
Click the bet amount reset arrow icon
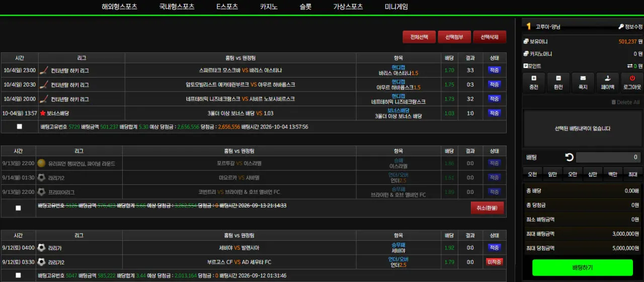pos(569,158)
